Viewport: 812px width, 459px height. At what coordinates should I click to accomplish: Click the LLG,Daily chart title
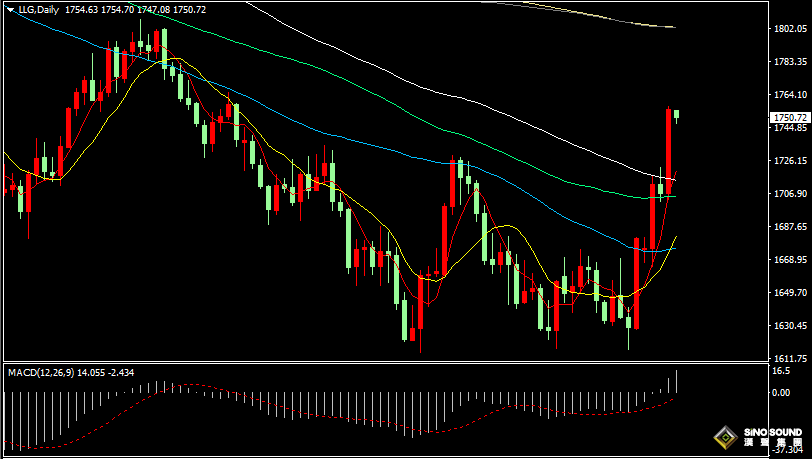38,9
